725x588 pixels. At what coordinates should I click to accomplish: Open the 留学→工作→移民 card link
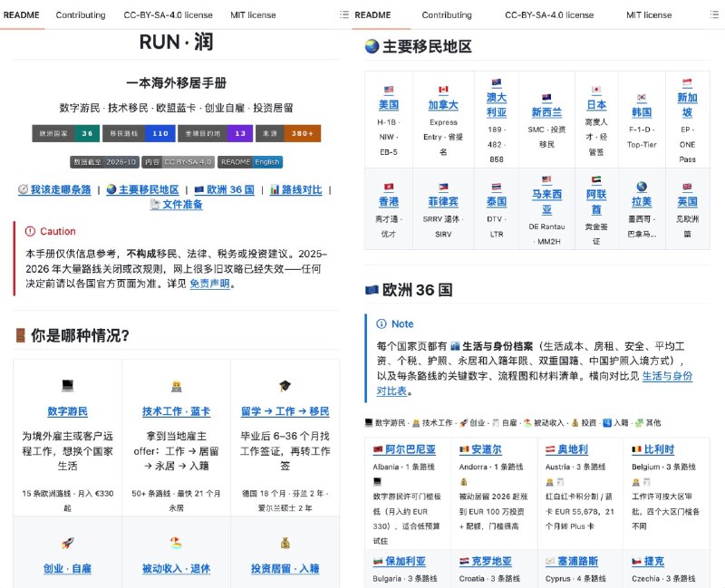point(285,411)
